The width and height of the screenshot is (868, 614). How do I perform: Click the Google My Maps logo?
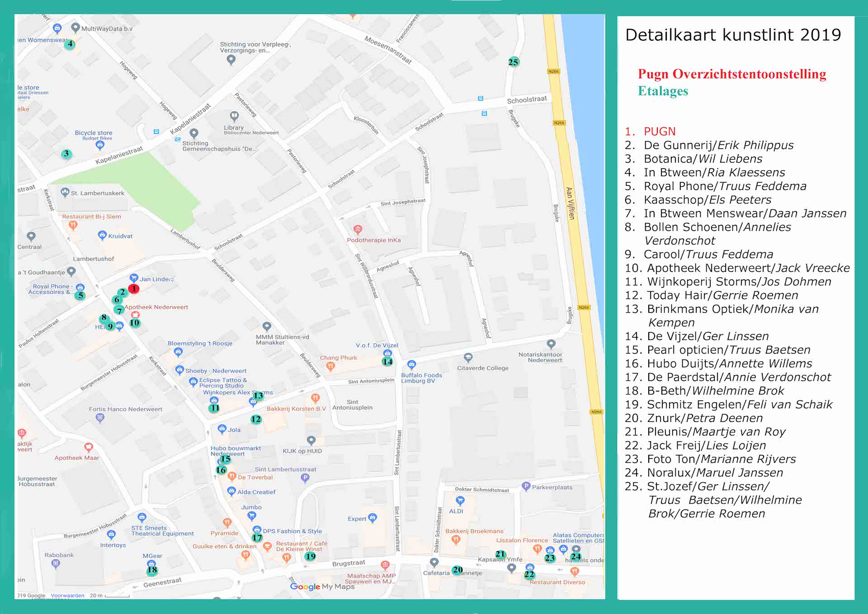click(x=322, y=586)
